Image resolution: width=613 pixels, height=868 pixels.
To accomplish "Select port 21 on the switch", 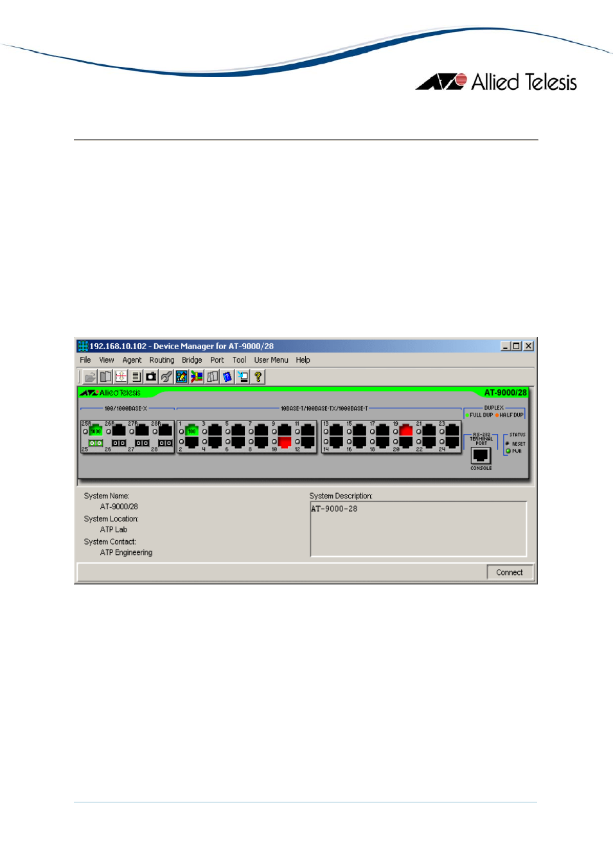I will click(429, 430).
